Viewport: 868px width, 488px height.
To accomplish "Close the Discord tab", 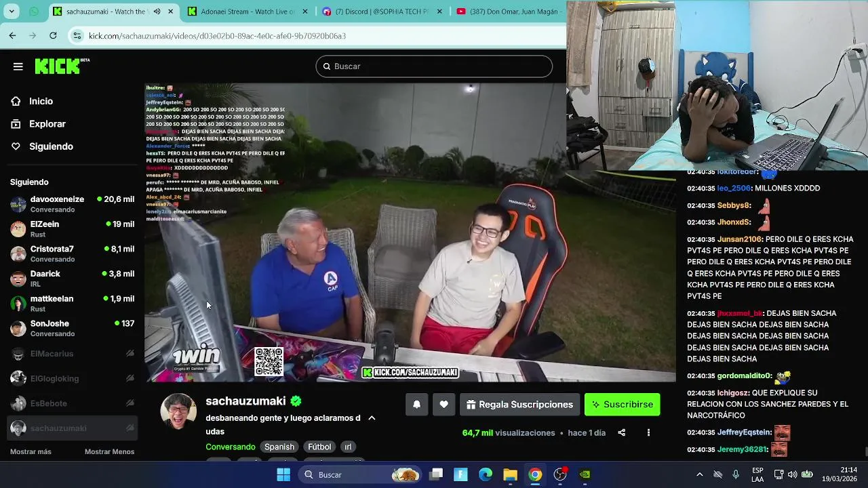I will (440, 12).
